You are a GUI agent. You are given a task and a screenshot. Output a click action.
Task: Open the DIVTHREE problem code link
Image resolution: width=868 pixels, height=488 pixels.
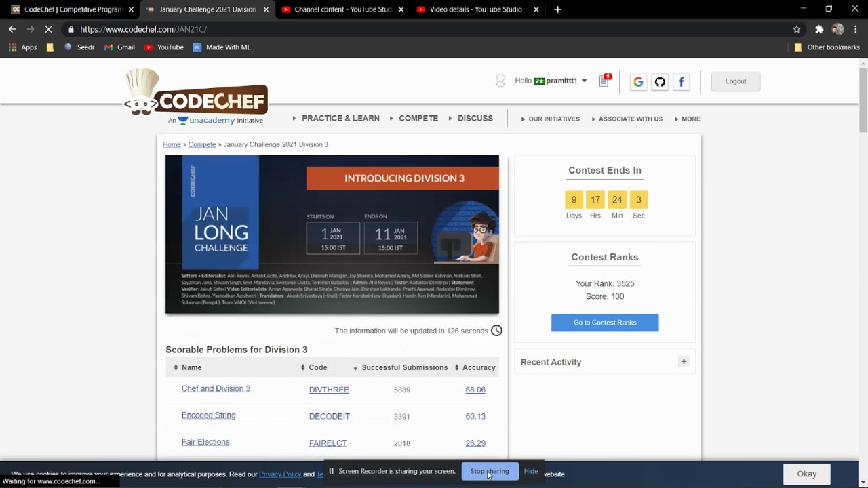point(329,390)
